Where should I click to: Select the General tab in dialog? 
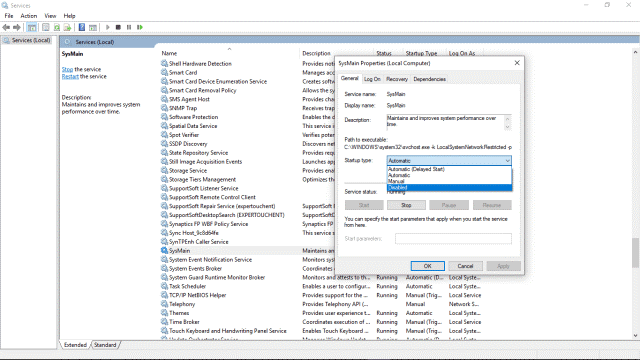(350, 78)
